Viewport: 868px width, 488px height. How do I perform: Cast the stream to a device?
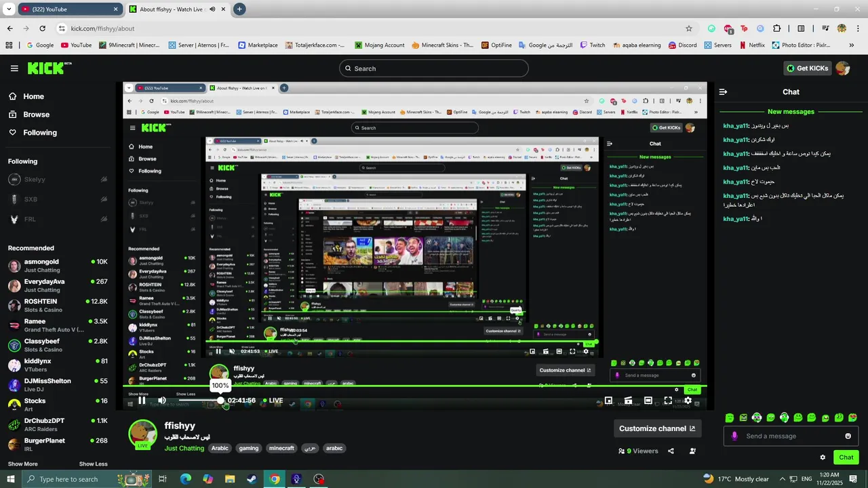pos(628,401)
